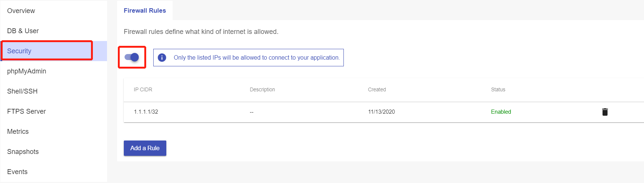Go to Overview in sidebar
Screen dimensions: 644x183
click(x=21, y=11)
